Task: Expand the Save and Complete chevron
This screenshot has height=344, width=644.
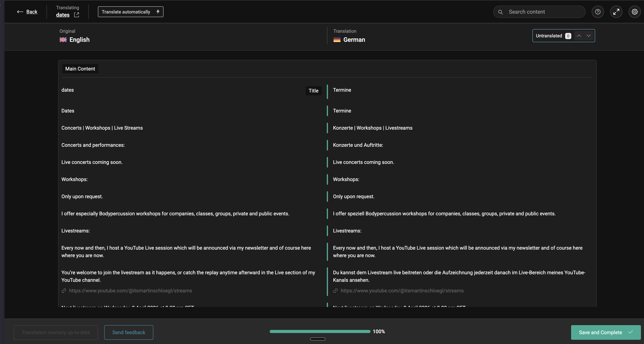Action: [x=631, y=332]
